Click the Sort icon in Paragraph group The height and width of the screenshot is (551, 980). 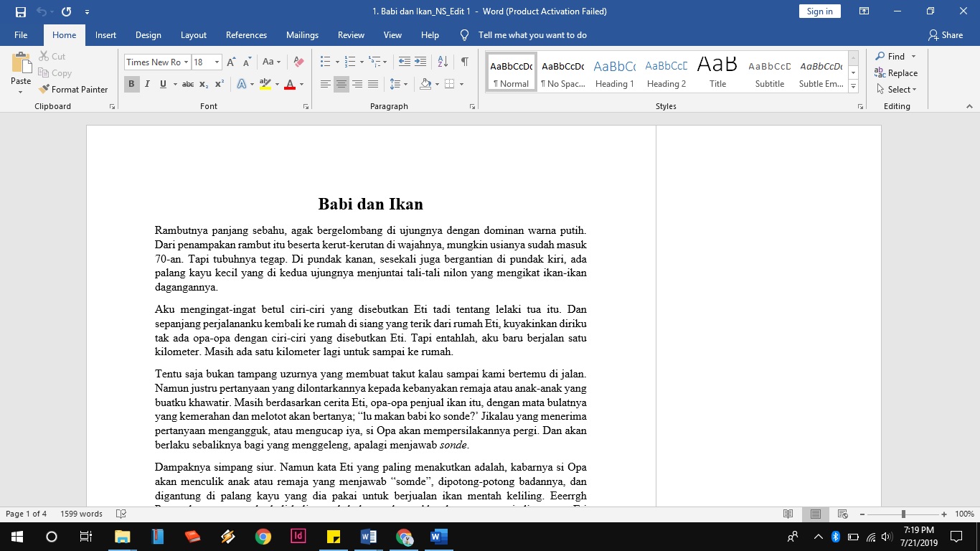[443, 62]
